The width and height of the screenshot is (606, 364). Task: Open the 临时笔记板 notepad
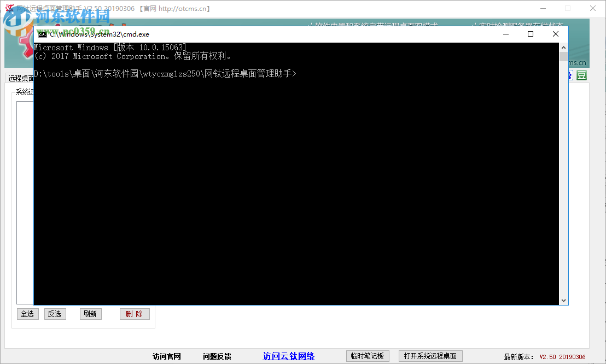point(368,356)
